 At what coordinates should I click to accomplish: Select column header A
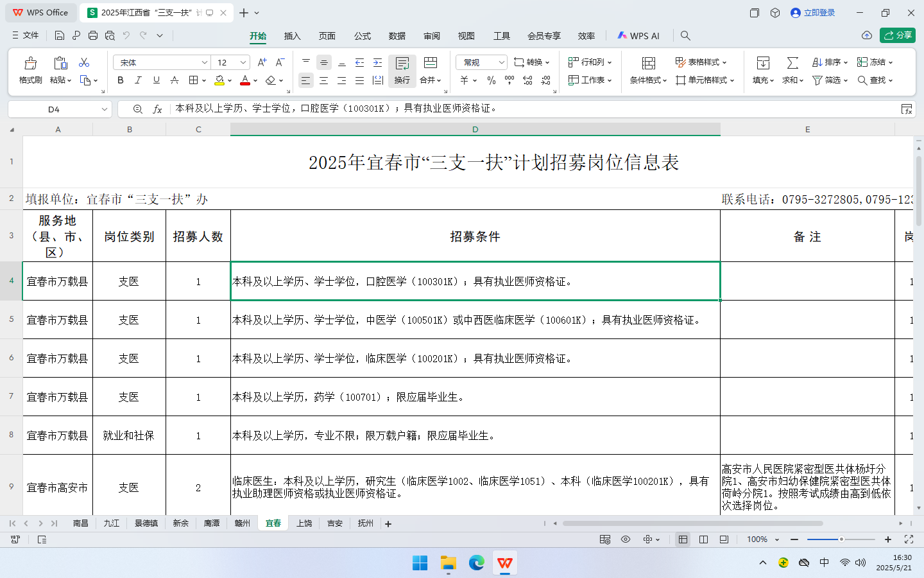point(58,129)
